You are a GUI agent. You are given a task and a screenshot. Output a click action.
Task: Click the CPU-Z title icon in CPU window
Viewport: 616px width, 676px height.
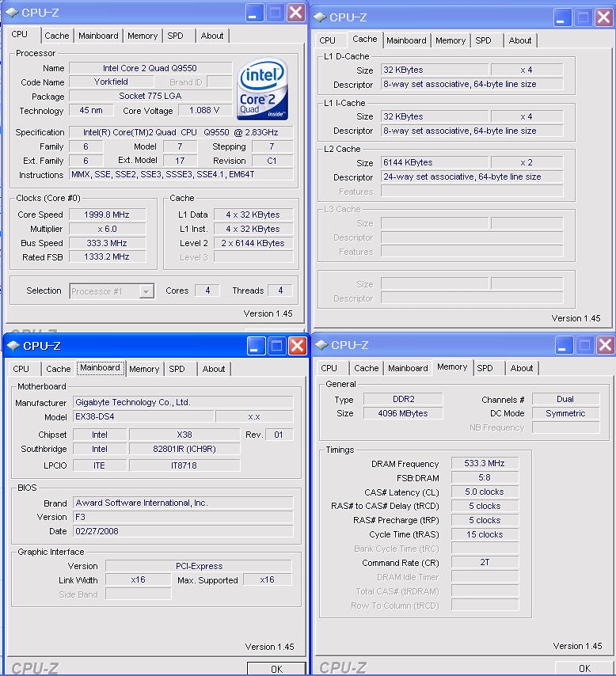click(12, 13)
